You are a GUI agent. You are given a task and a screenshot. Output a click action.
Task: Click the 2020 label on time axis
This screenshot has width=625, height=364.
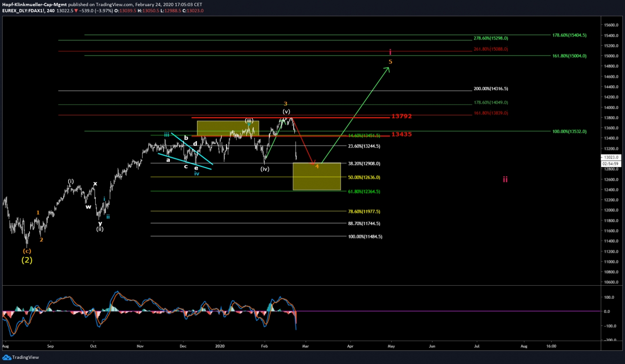tap(221, 346)
